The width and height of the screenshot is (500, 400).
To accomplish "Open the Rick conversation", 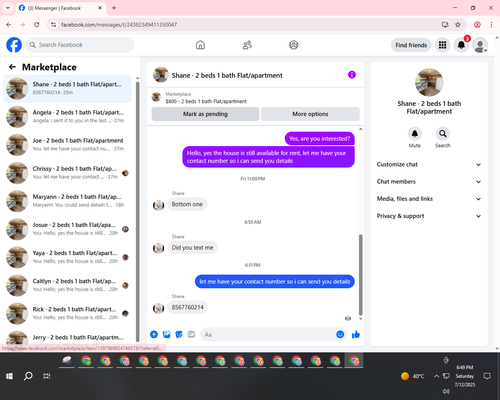I will 67,313.
